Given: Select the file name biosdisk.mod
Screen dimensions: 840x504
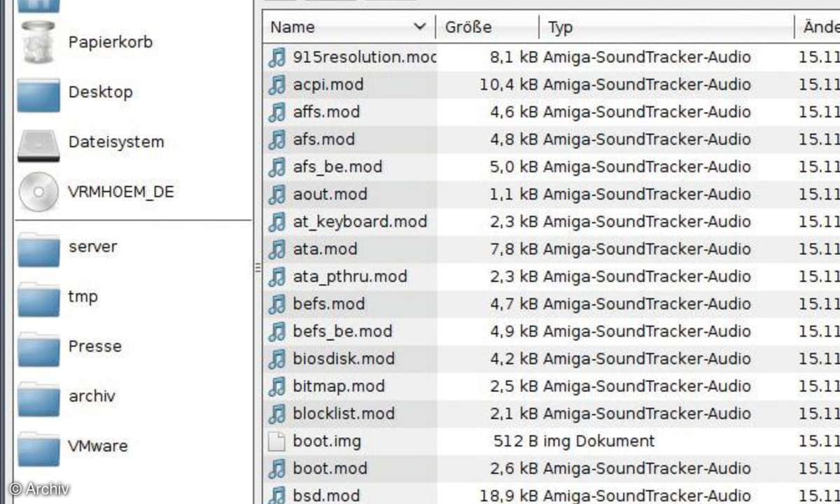Looking at the screenshot, I should point(344,359).
